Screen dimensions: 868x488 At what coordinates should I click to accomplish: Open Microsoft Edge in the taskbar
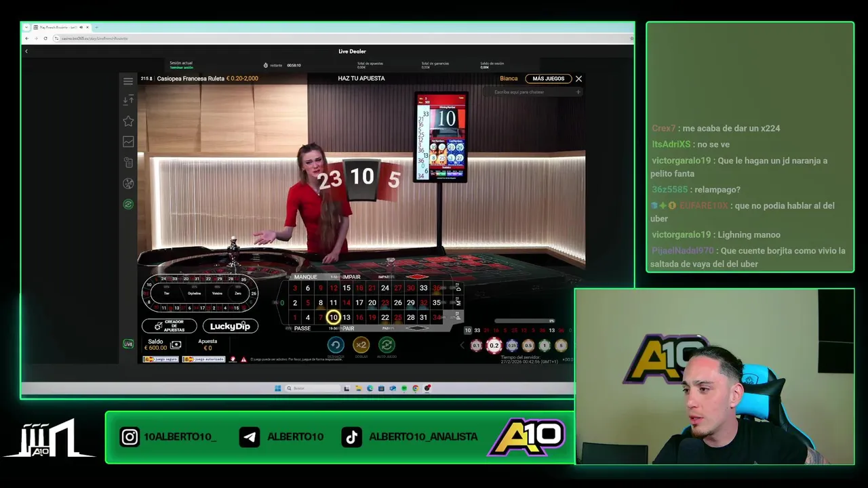tap(370, 388)
